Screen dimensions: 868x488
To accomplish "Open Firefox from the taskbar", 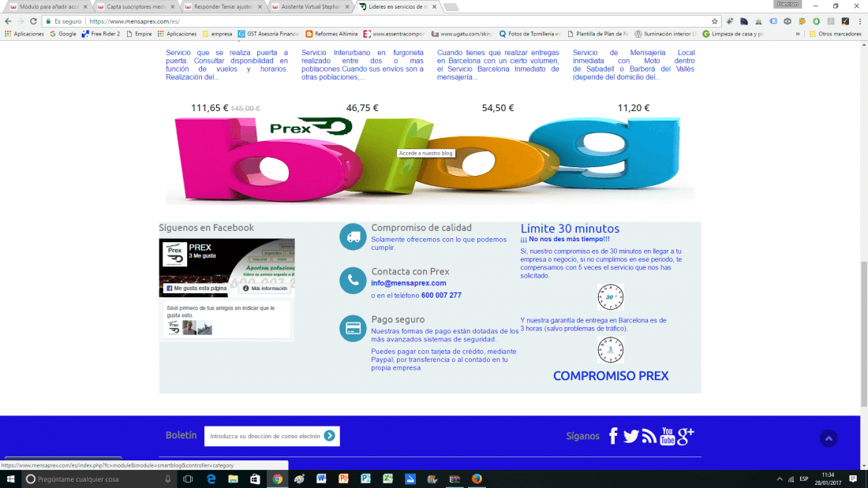I will (477, 479).
